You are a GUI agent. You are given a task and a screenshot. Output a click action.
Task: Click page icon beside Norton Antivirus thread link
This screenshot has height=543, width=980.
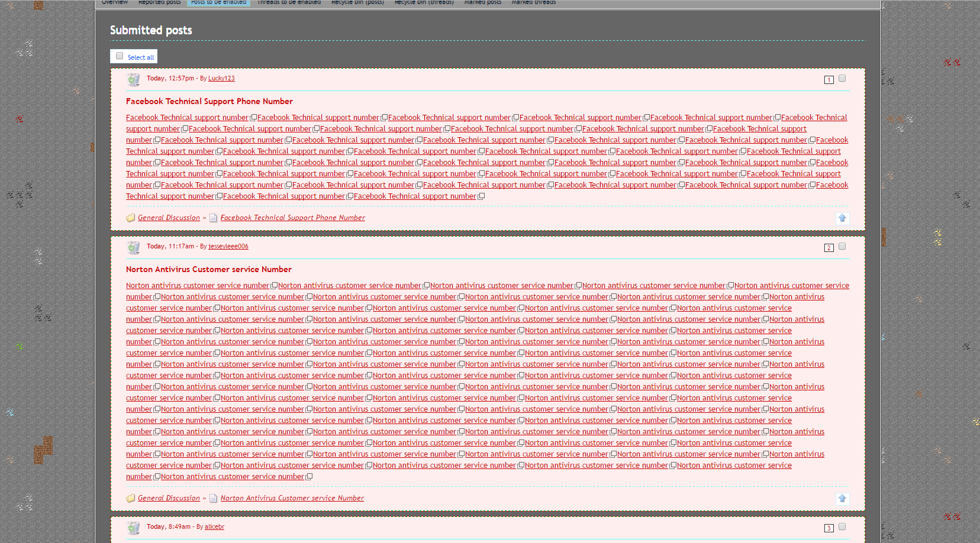point(214,499)
